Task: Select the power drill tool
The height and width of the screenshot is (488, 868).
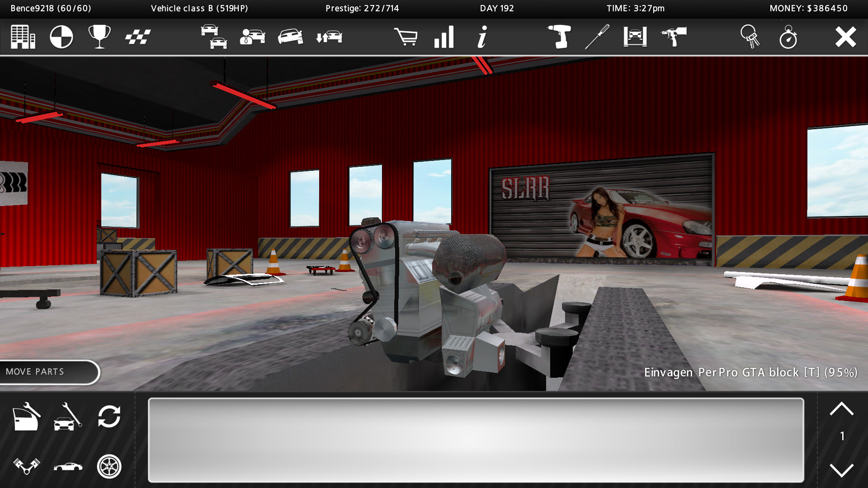Action: tap(559, 37)
